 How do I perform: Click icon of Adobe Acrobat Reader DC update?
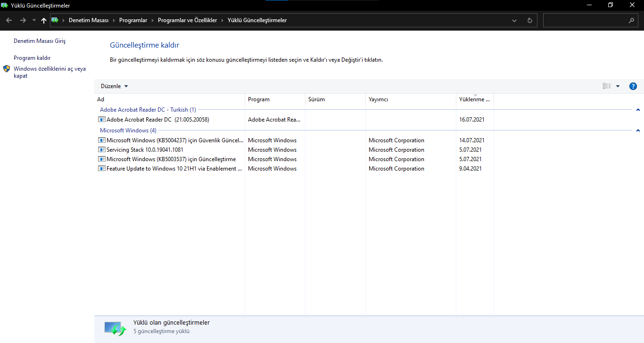(x=102, y=120)
